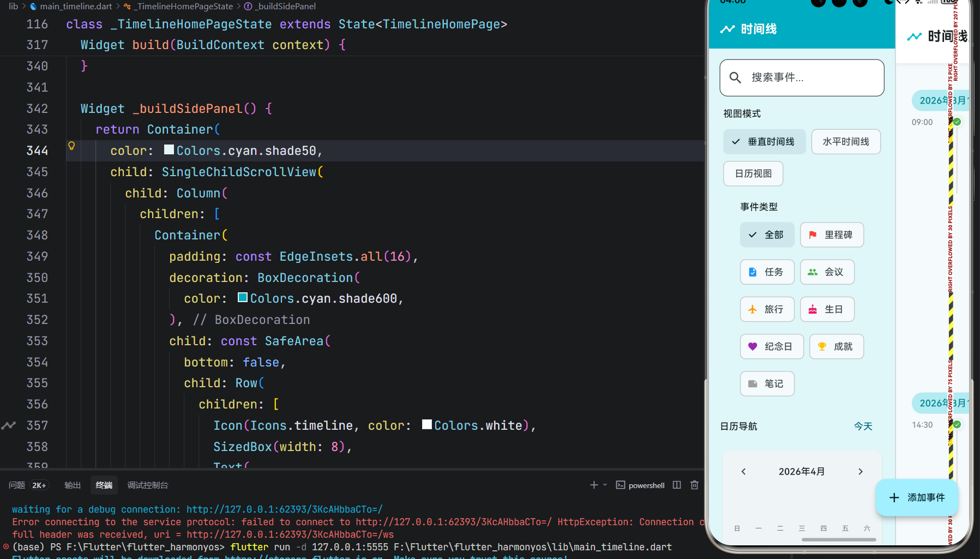Toggle the 会议 filter chip
Viewport: 980px width, 559px height.
tap(827, 272)
